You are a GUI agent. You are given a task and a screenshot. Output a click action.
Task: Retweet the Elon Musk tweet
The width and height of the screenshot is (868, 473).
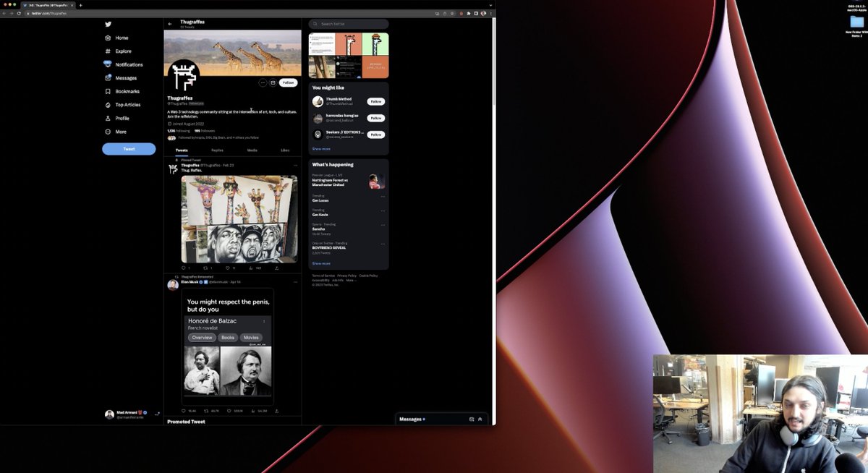[x=206, y=411]
